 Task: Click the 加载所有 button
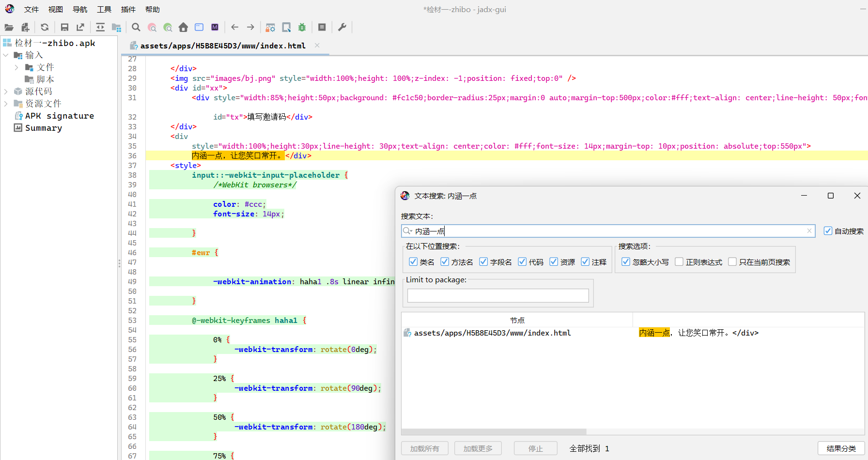[425, 448]
